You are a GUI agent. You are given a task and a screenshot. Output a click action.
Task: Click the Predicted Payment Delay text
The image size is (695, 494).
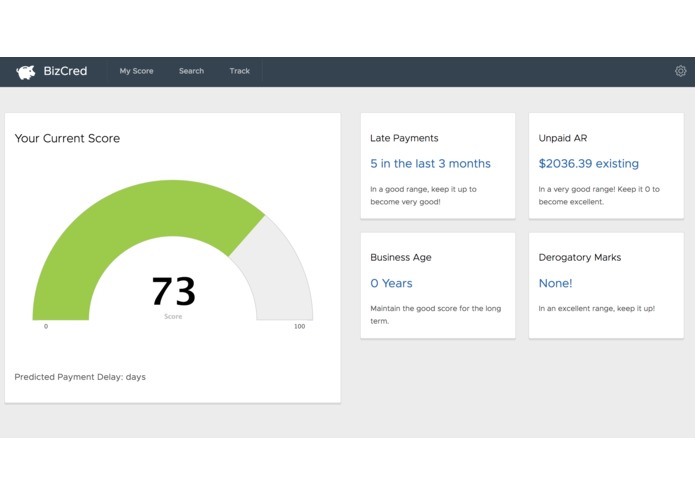(x=80, y=377)
